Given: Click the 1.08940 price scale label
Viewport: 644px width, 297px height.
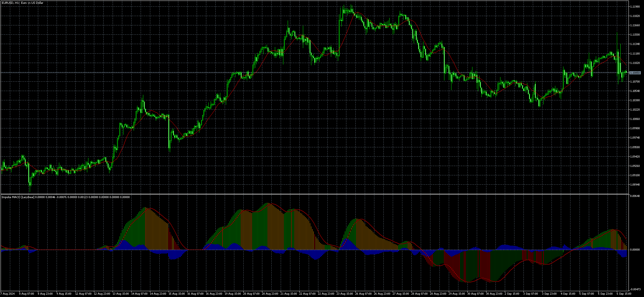Looking at the screenshot, I should point(635,185).
